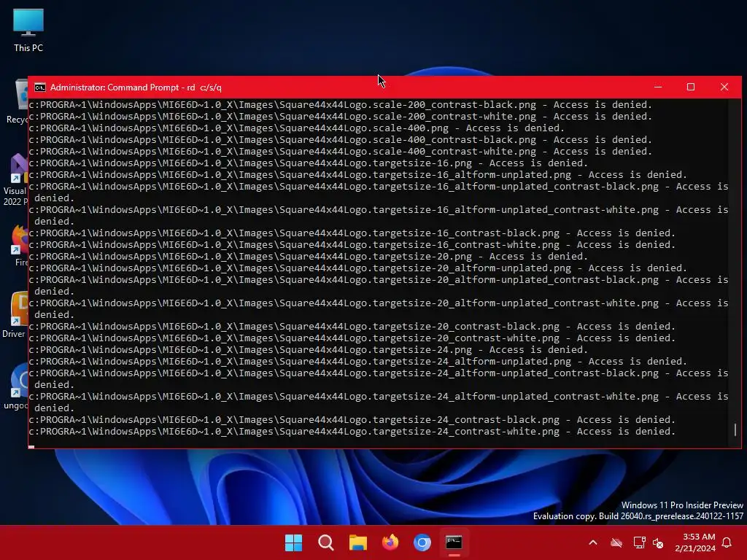Viewport: 747px width, 560px height.
Task: Click the line for targetsize-16_altform-unplated.png
Action: click(357, 175)
